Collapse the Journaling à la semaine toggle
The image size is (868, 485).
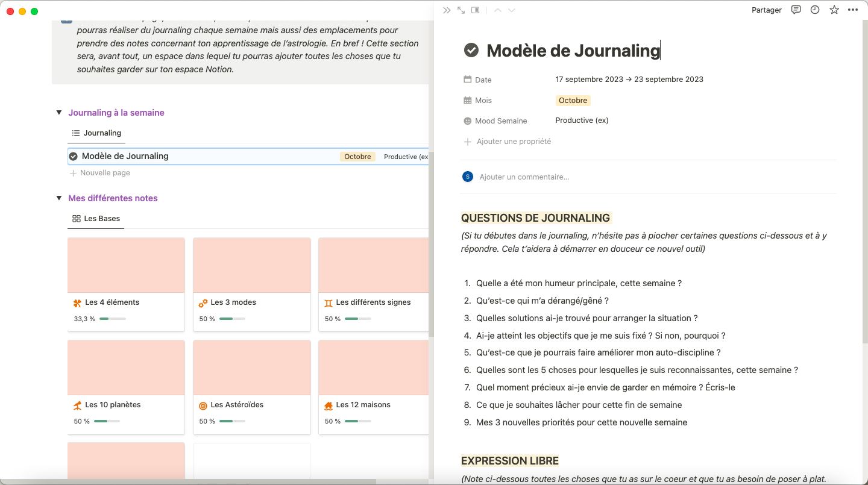tap(59, 113)
